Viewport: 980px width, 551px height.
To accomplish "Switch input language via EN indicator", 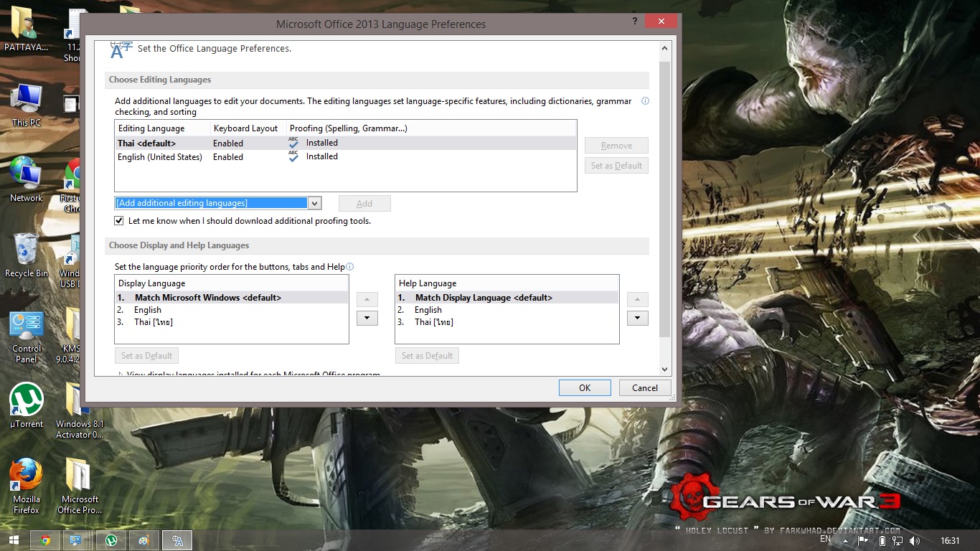I will click(825, 539).
